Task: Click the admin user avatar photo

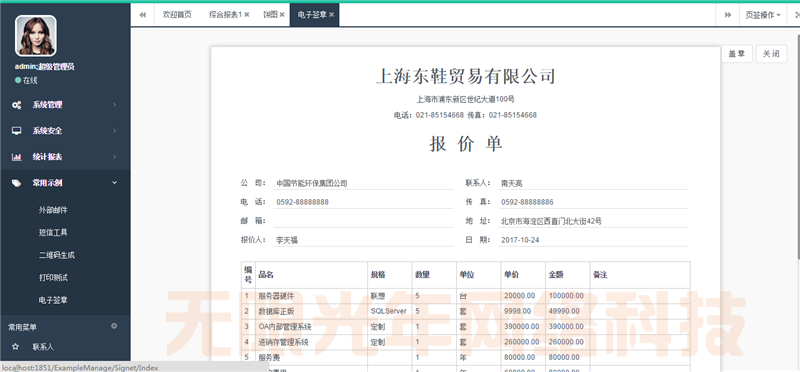Action: tap(36, 35)
